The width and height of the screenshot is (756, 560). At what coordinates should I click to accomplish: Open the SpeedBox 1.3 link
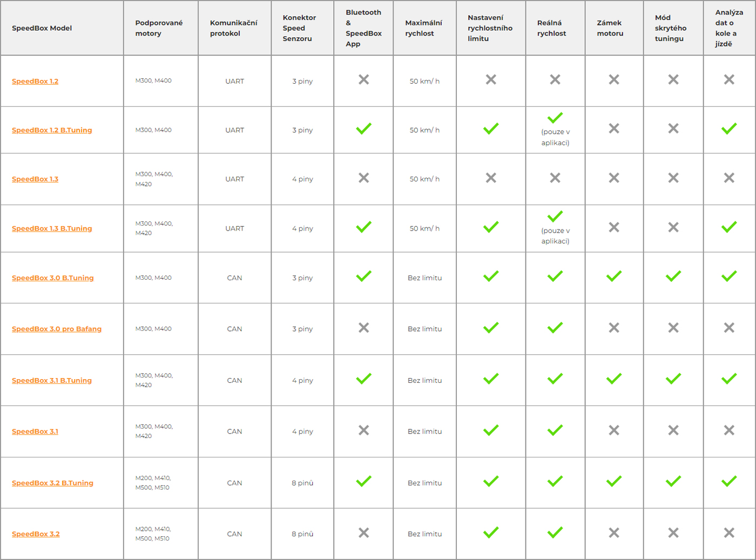pos(35,179)
